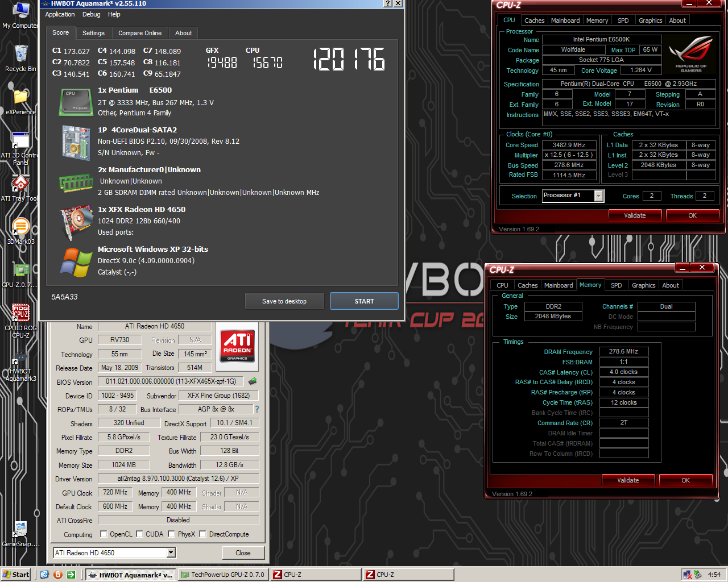The width and height of the screenshot is (728, 582).
Task: Click the START benchmark button
Action: point(364,301)
